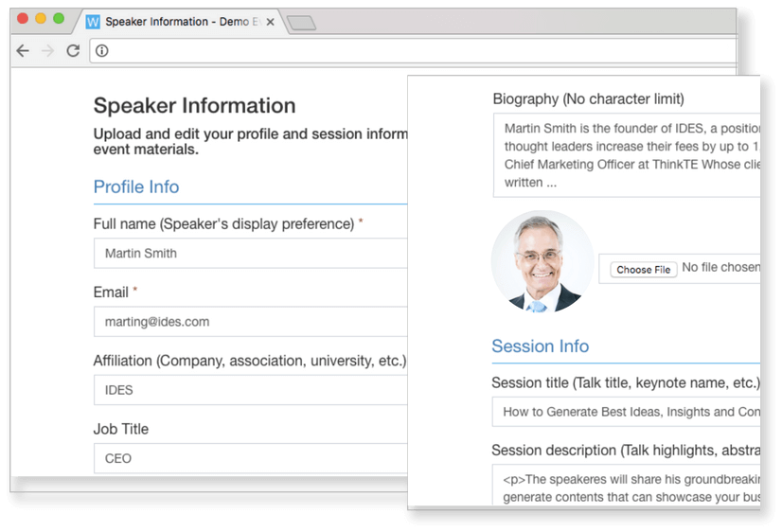Click the Job Title field containing CEO
This screenshot has height=532, width=782.
(250, 458)
